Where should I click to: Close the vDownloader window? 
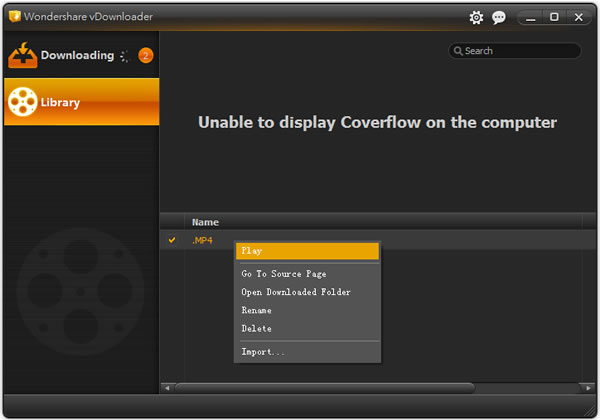coord(579,18)
